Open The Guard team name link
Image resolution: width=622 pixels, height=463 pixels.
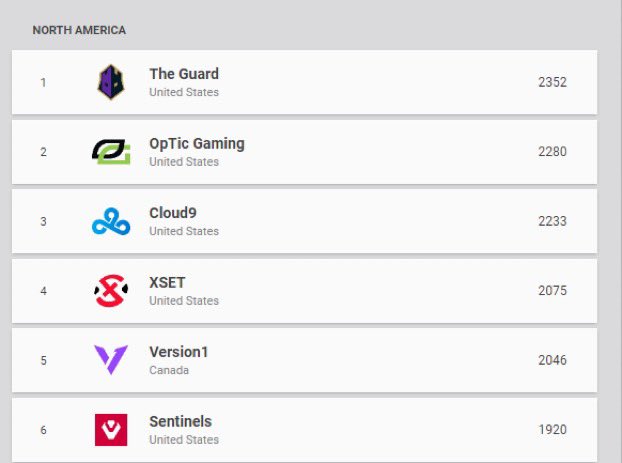tap(184, 74)
